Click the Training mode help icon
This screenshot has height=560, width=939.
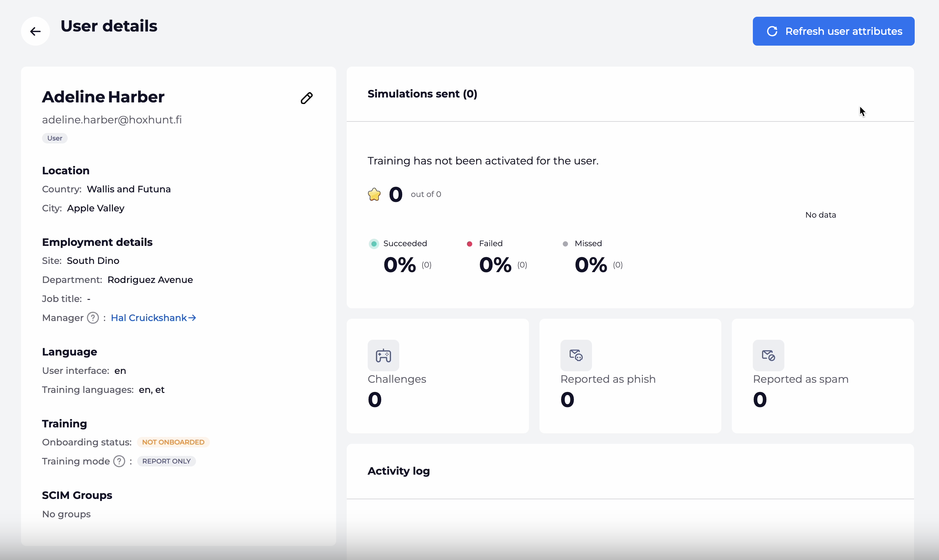coord(119,461)
